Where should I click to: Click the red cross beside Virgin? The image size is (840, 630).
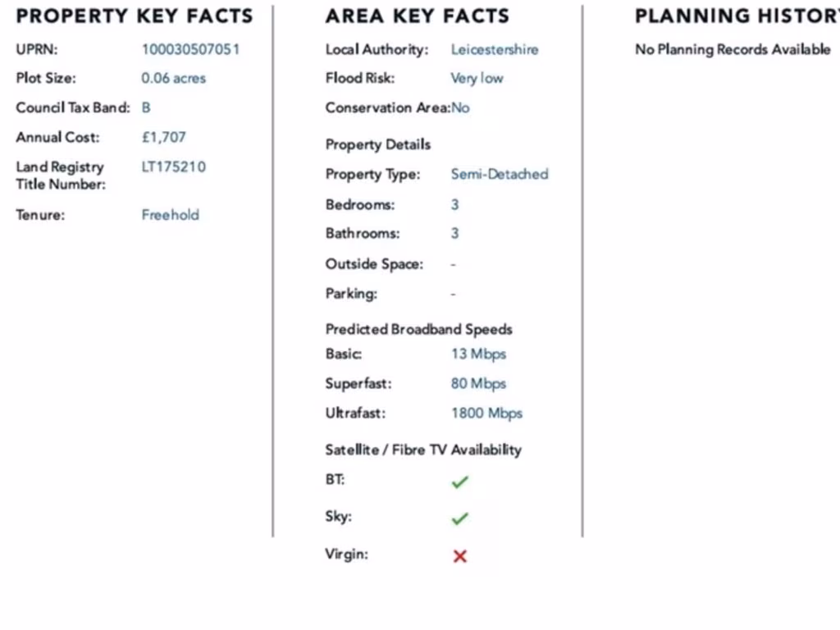459,556
